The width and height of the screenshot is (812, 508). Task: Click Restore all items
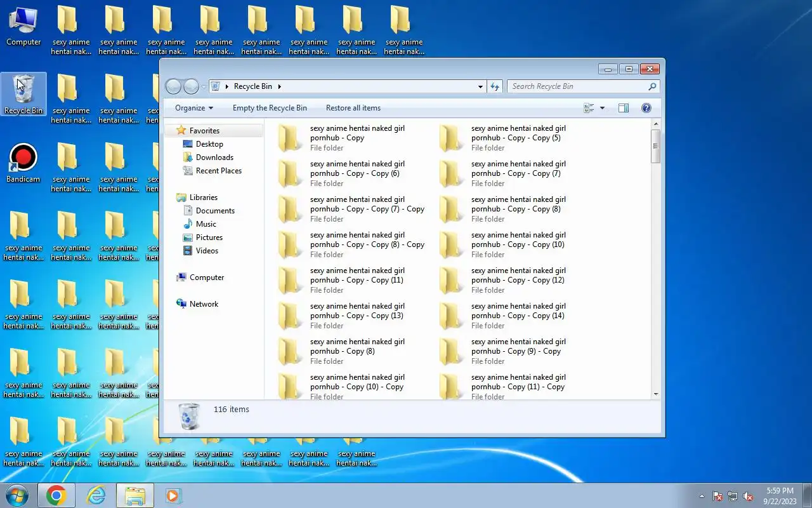click(353, 108)
